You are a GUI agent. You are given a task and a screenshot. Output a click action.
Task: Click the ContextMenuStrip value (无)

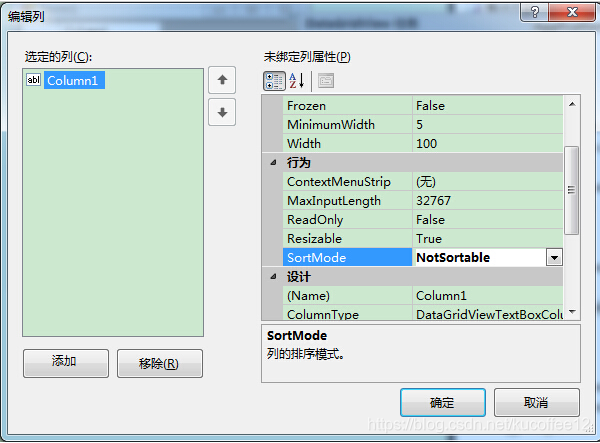[x=488, y=182]
